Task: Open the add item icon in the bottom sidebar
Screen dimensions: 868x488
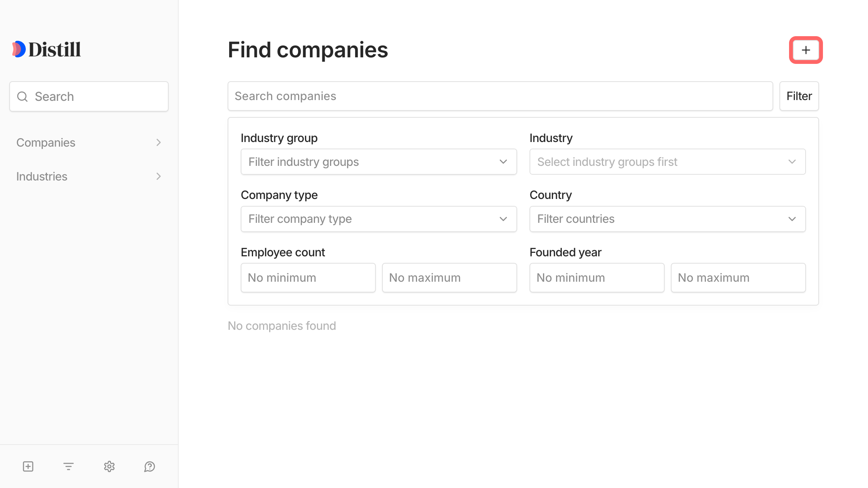Action: coord(27,466)
